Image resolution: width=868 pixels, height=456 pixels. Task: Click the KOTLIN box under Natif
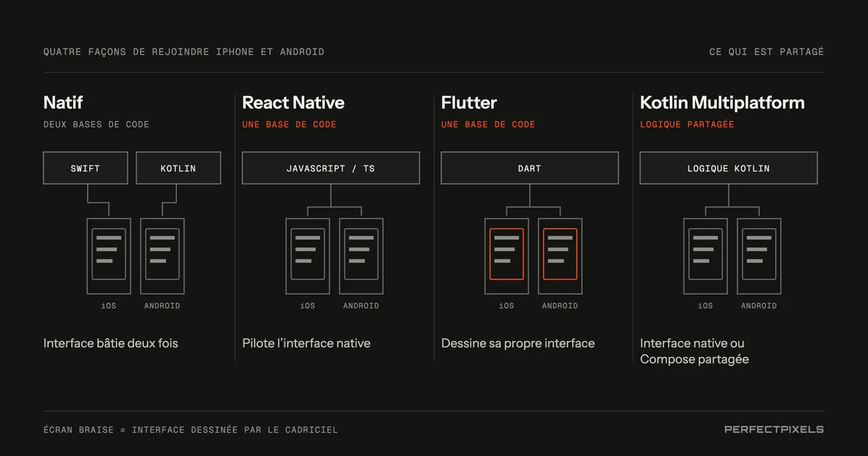(x=178, y=168)
